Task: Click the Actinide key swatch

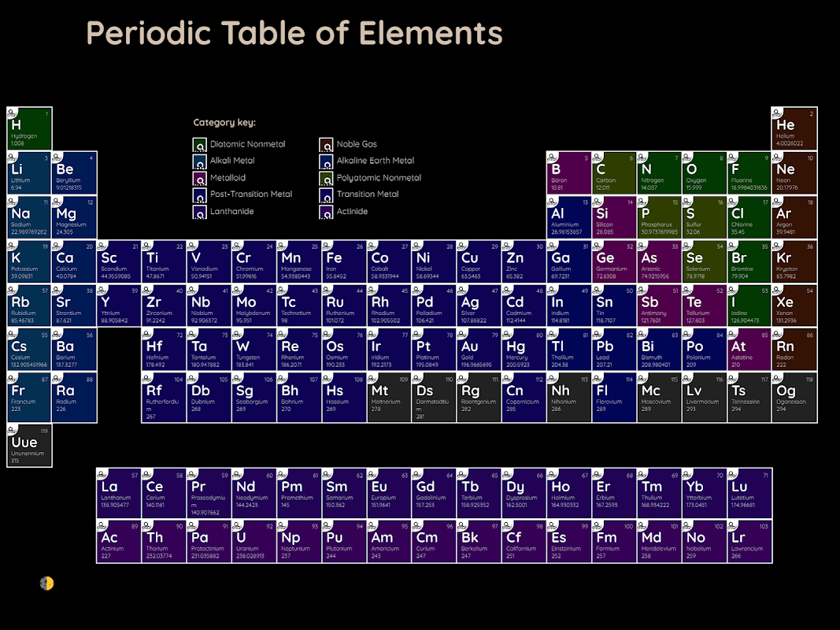Action: pyautogui.click(x=326, y=212)
